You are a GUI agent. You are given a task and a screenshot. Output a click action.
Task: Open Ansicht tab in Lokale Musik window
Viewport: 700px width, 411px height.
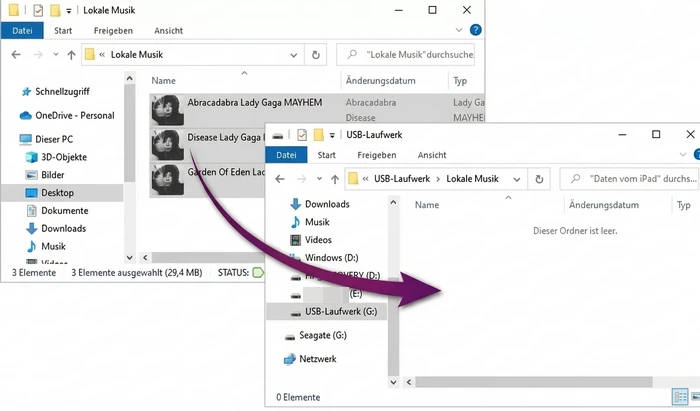click(168, 31)
